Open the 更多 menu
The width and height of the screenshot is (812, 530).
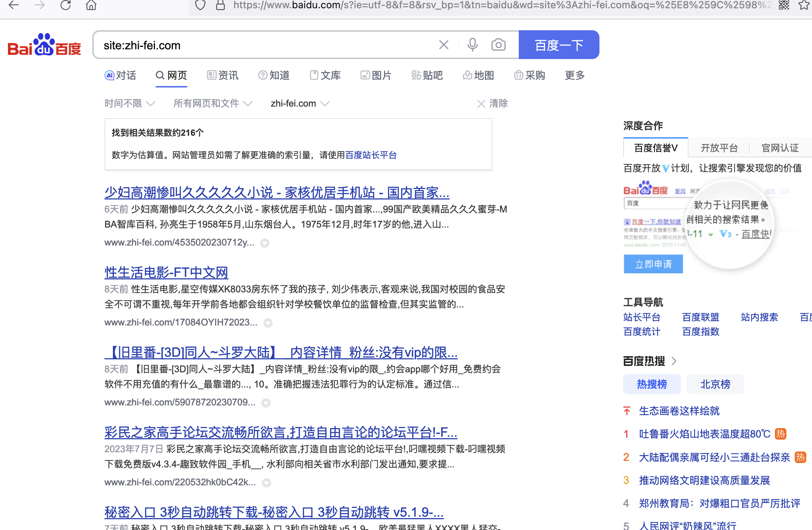click(575, 75)
